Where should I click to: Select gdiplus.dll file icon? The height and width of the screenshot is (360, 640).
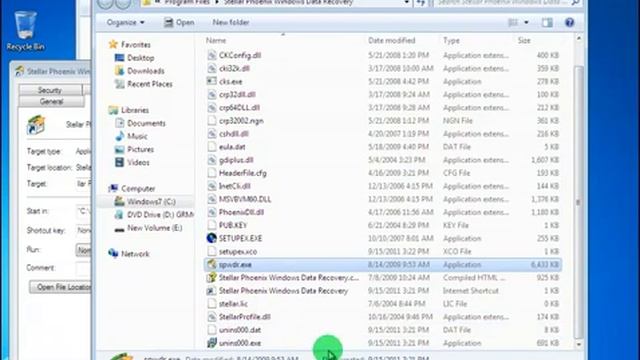point(211,160)
